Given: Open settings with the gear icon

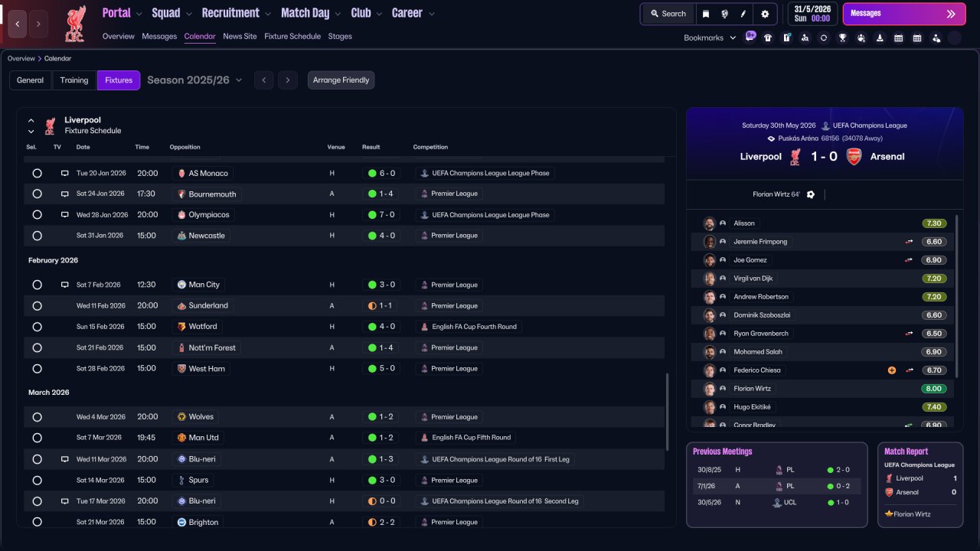Looking at the screenshot, I should pos(765,14).
